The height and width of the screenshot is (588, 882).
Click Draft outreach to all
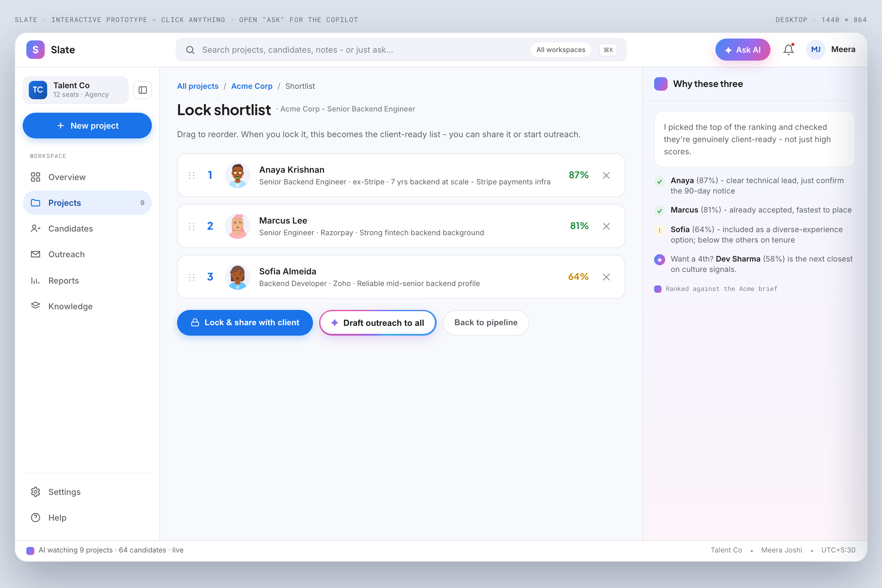click(377, 322)
